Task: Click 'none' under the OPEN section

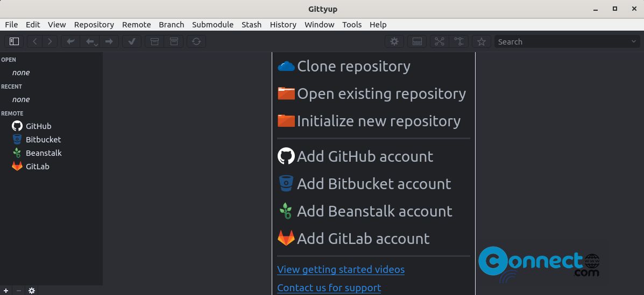Action: pyautogui.click(x=21, y=73)
